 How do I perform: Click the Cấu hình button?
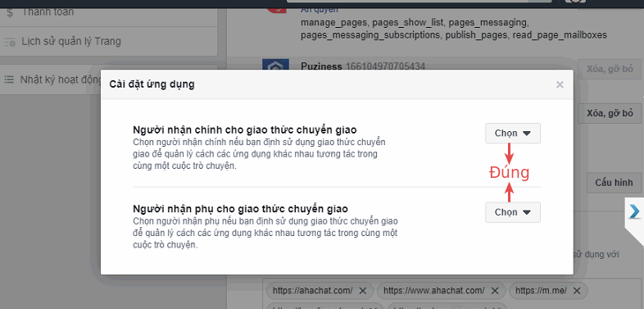tap(614, 183)
